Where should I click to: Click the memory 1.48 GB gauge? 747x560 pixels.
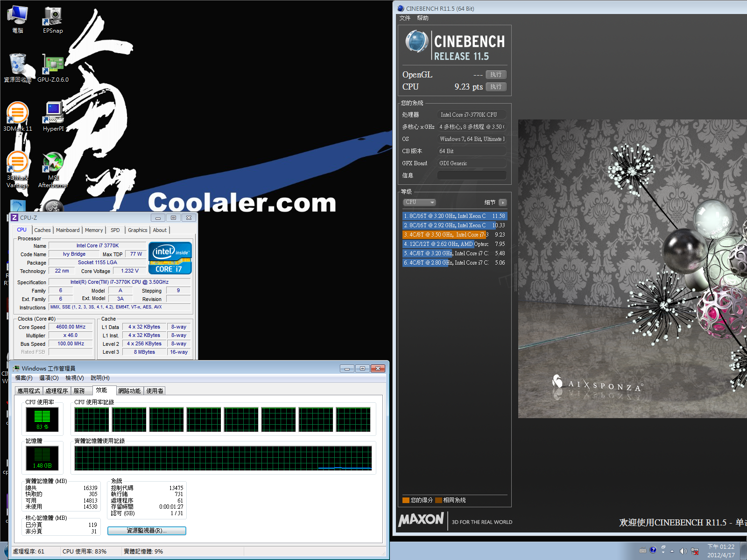(x=42, y=458)
